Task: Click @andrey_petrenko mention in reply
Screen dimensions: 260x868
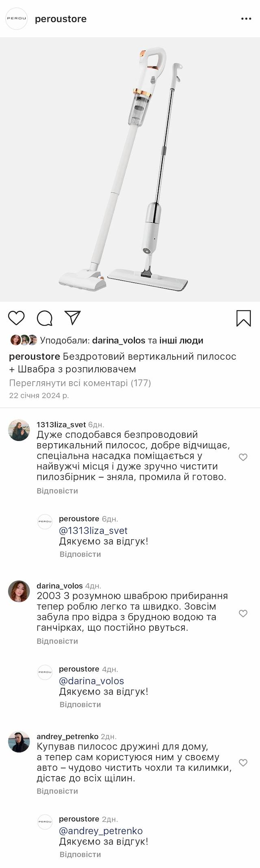Action: (101, 831)
